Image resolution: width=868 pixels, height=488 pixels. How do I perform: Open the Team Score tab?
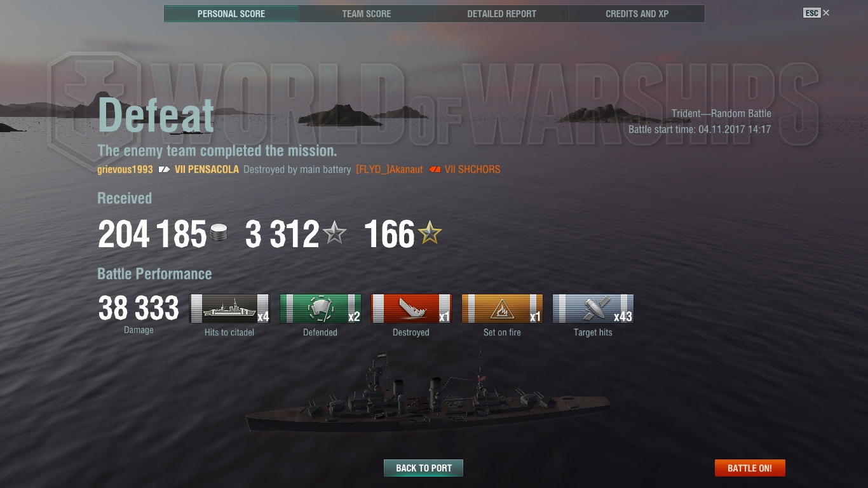(x=367, y=14)
